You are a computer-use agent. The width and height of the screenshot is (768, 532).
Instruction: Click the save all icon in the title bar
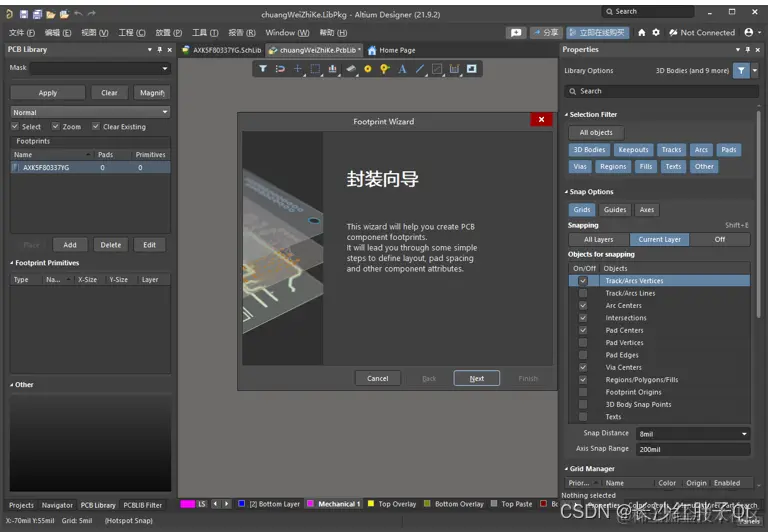point(37,14)
